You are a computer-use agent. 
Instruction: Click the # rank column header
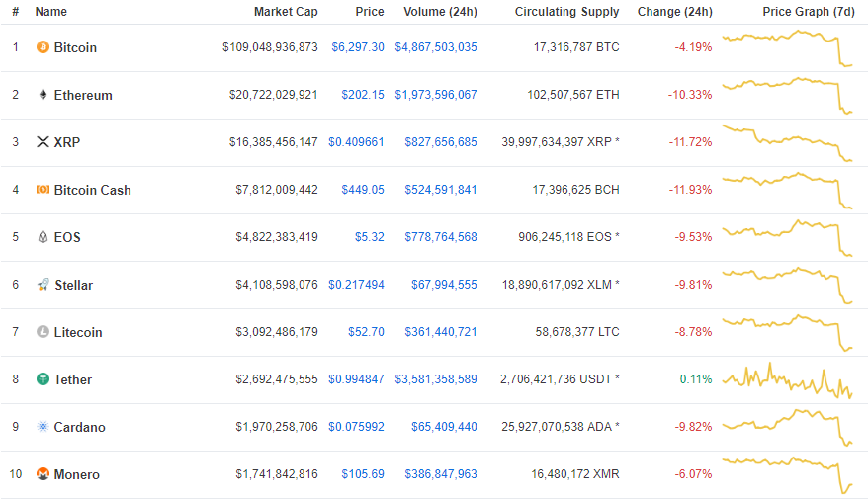[16, 12]
